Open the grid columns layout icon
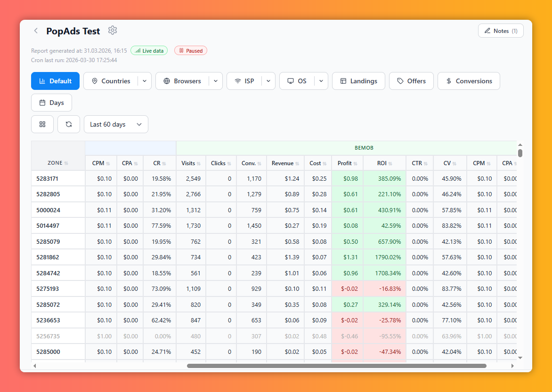This screenshot has height=392, width=552. coord(42,124)
